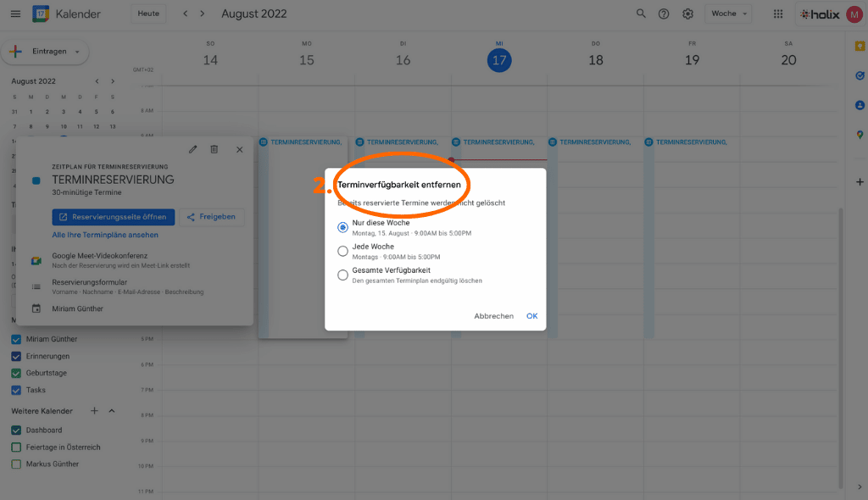Open the Google apps grid icon
Screen dimensions: 868x500
click(x=777, y=14)
